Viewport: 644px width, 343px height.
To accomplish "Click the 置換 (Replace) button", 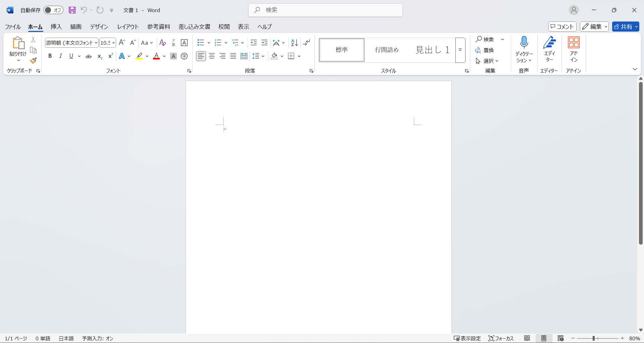I will 485,50.
